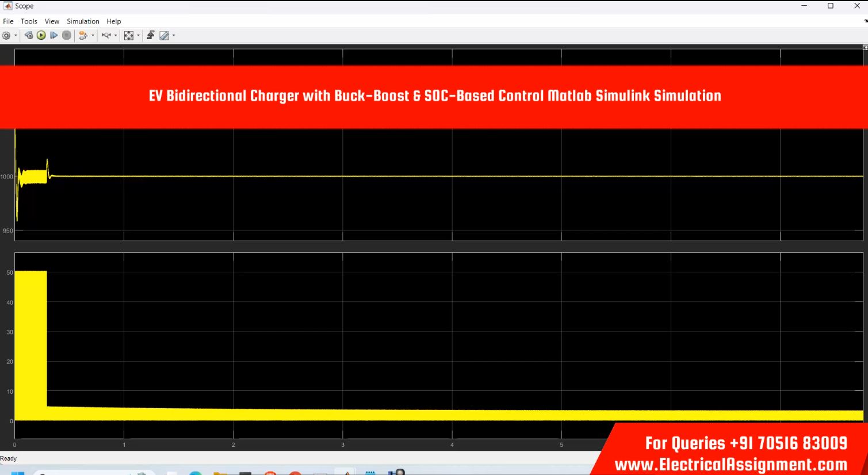Screen dimensions: 868x475
Task: Open the File menu
Action: [8, 21]
